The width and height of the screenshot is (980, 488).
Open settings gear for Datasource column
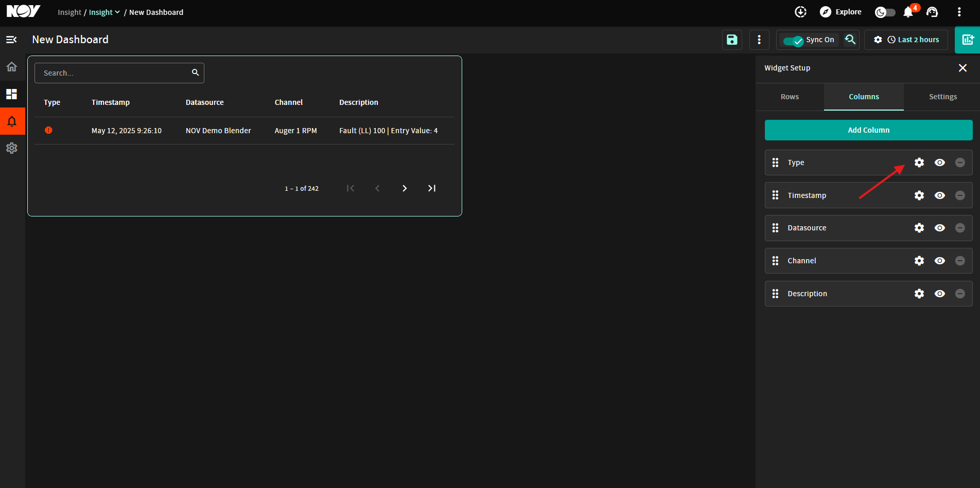tap(919, 228)
